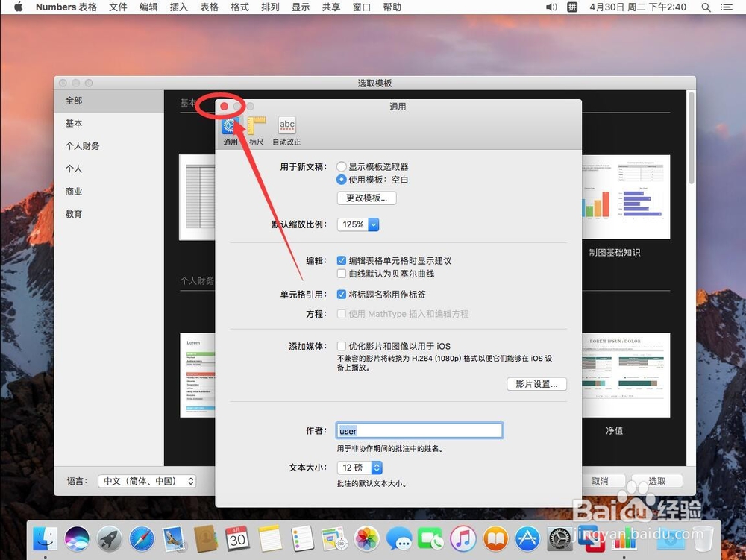Open the 插入 menu

click(x=178, y=7)
